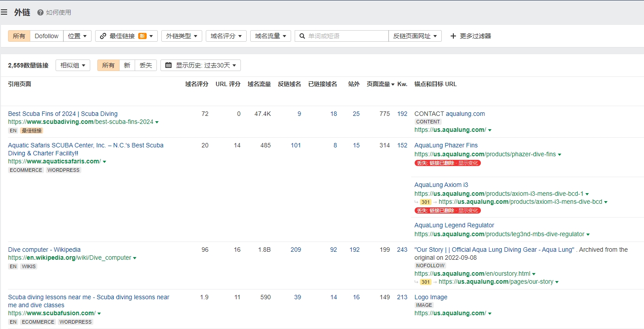Open the 最佳链接 dropdown
644x329 pixels.
126,36
